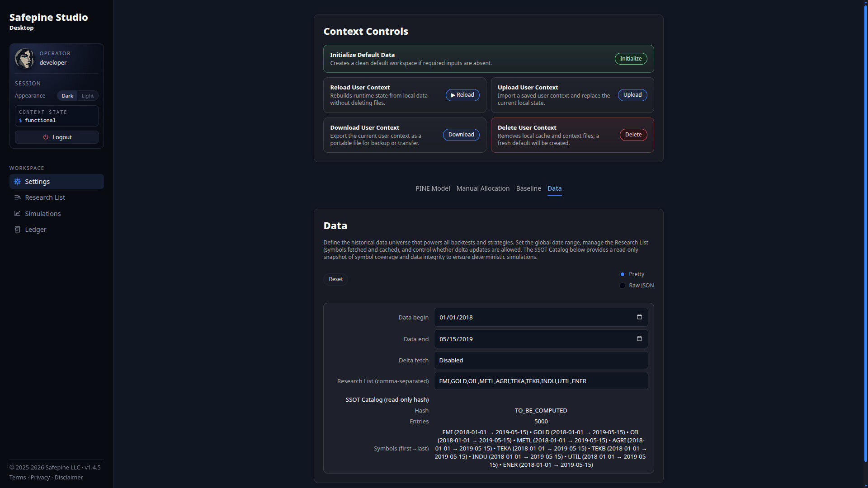Switch appearance to Dark mode
Image resolution: width=868 pixels, height=488 pixels.
click(67, 96)
